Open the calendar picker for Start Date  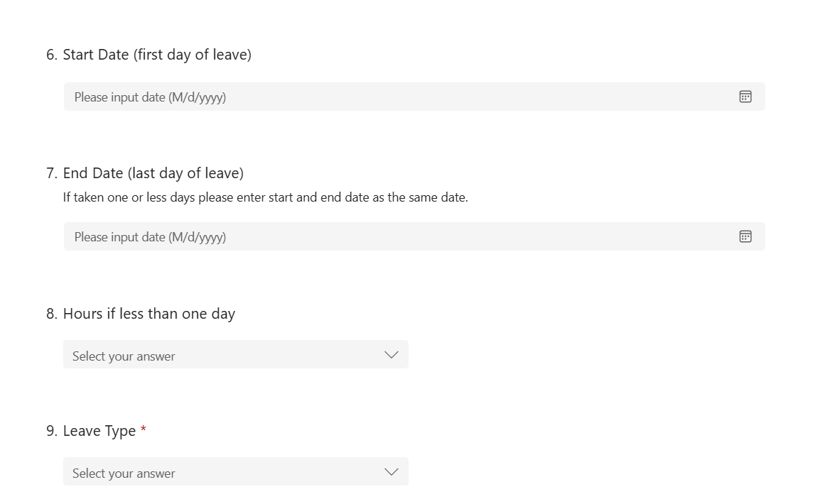[x=745, y=96]
